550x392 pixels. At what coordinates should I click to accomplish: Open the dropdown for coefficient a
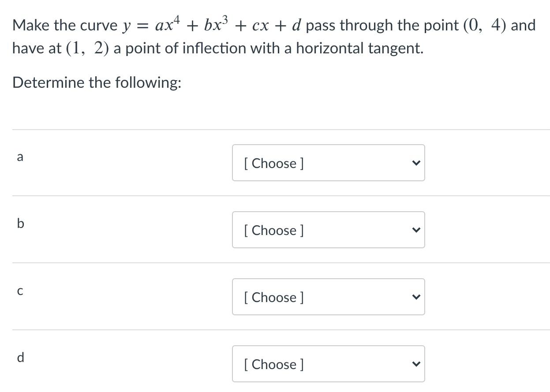328,163
